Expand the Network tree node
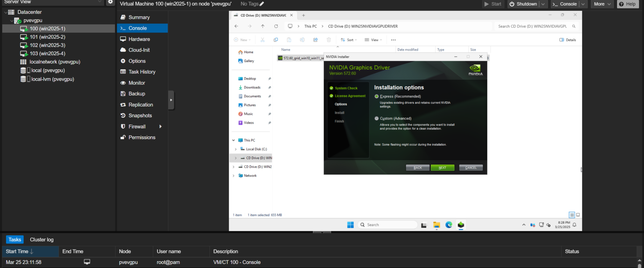Screen dimensions: 644x268 pyautogui.click(x=233, y=176)
